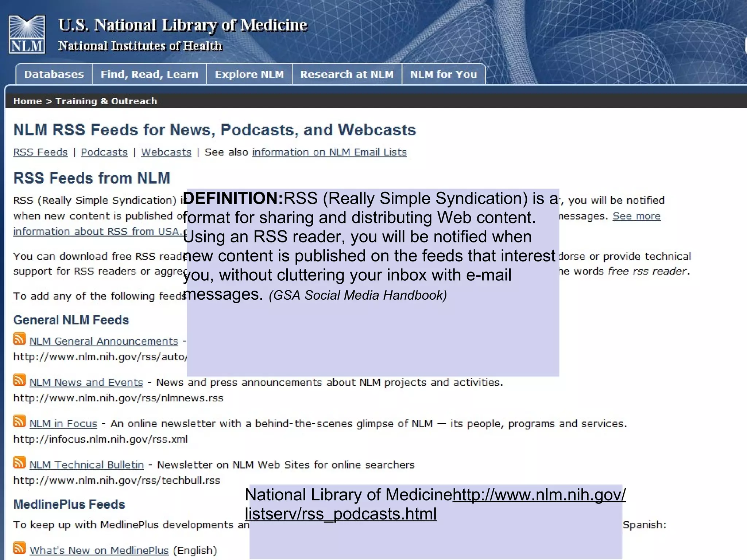Open NLM Technical Bulletin feed link

87,465
